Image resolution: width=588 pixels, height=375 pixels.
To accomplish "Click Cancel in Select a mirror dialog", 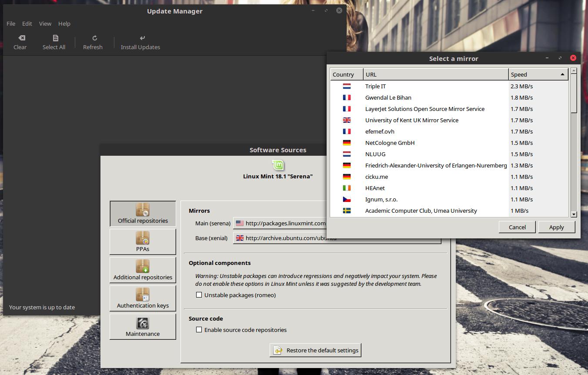I will pyautogui.click(x=517, y=227).
